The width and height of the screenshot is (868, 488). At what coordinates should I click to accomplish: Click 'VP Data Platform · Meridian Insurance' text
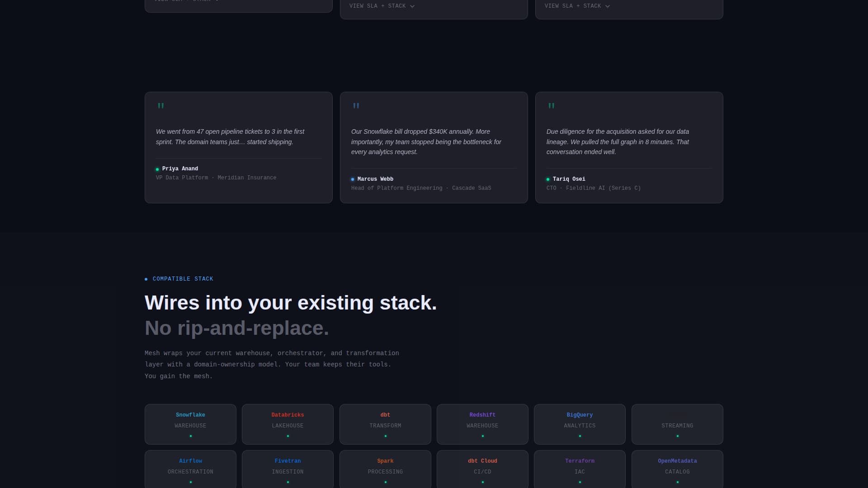[216, 178]
